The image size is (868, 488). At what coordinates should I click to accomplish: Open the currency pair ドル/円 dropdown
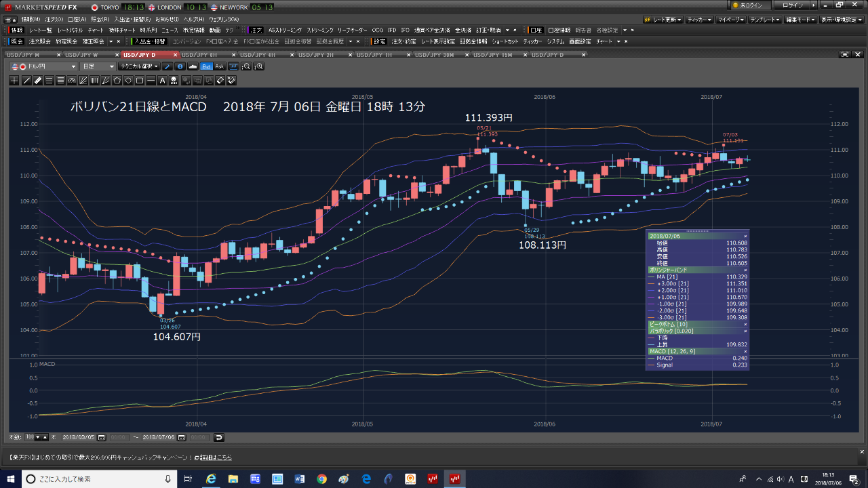click(44, 66)
